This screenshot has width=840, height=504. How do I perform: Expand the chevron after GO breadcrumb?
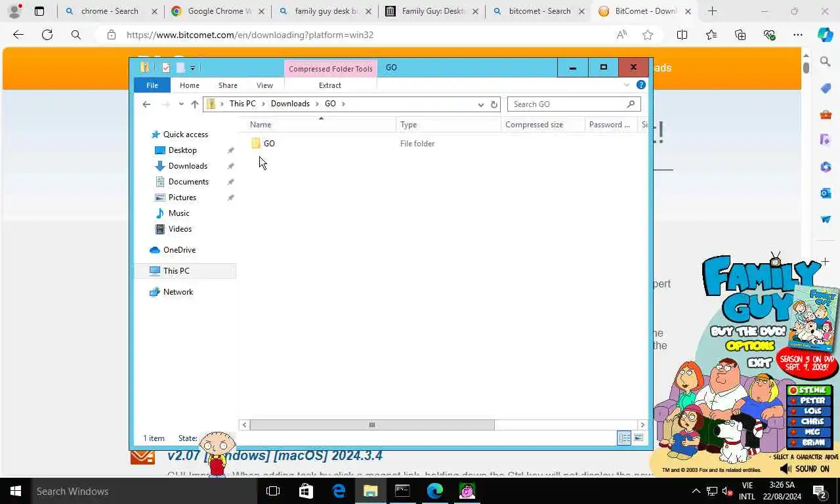coord(343,104)
